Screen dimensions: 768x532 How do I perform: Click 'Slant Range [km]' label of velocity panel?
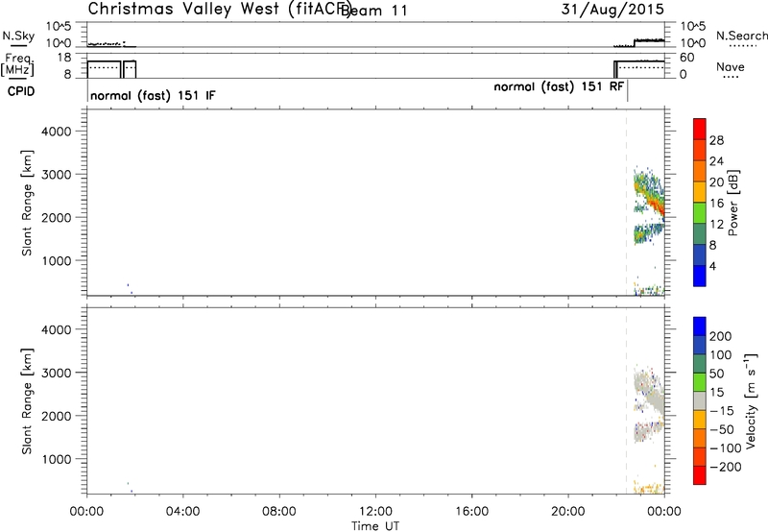27,401
